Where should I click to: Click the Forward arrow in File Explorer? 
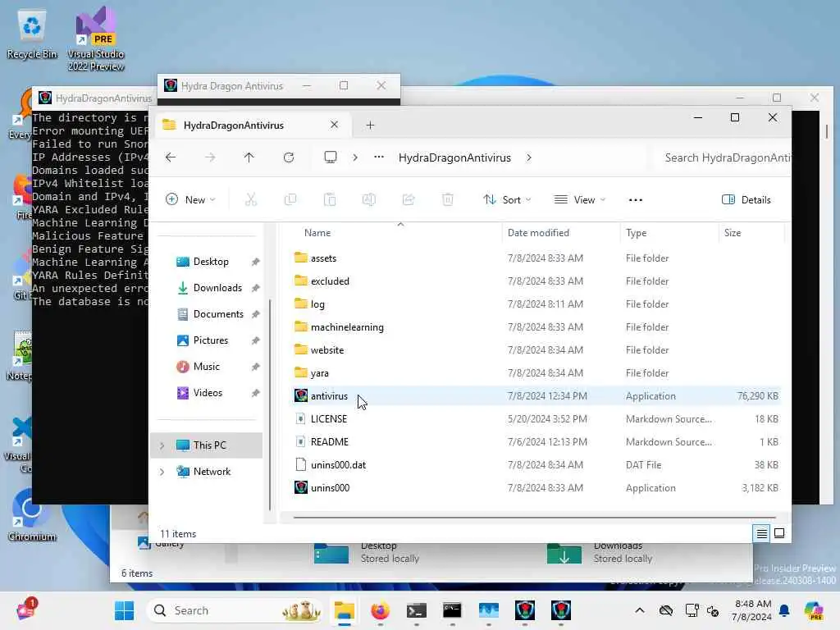coord(210,157)
